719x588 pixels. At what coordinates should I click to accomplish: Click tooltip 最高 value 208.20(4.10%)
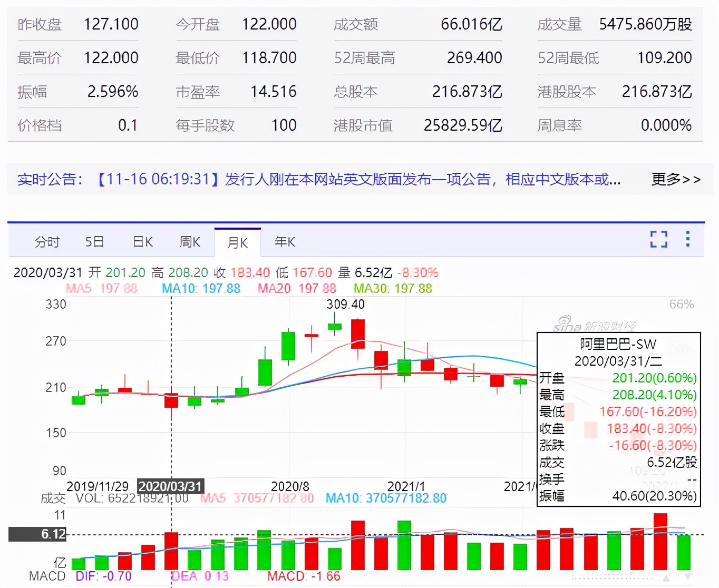[x=654, y=395]
